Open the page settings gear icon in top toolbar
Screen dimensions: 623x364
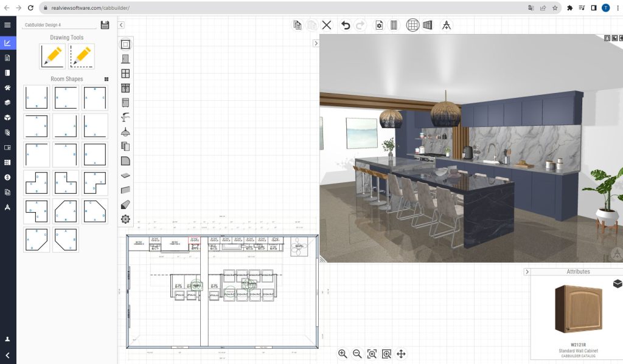379,25
